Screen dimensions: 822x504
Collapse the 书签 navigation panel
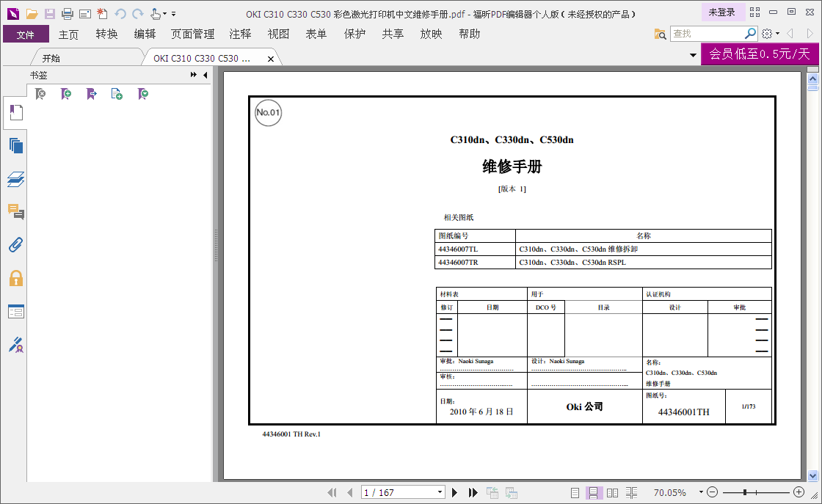[x=205, y=75]
